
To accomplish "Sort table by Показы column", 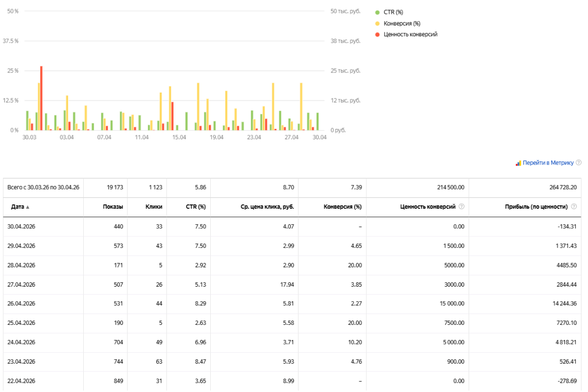I will click(x=113, y=207).
